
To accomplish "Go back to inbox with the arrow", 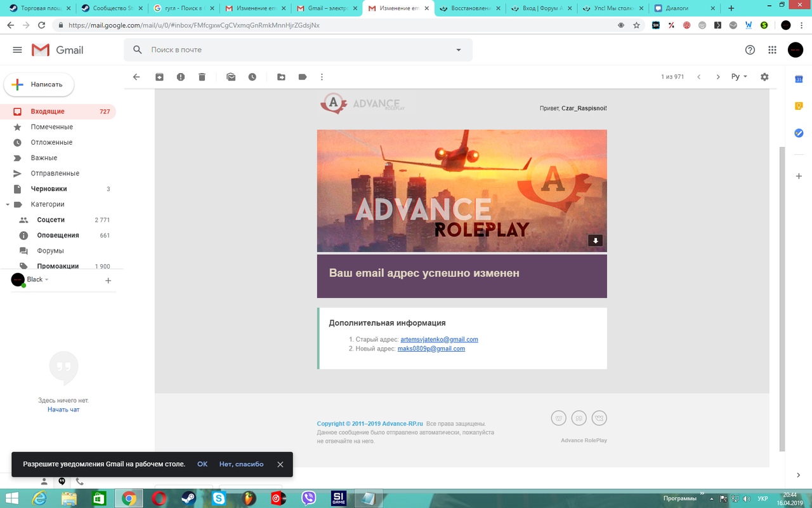I will [136, 77].
